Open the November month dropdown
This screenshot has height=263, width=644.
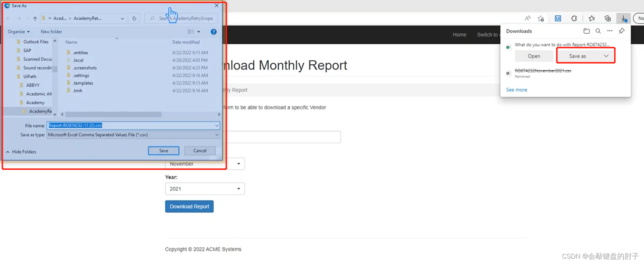(x=205, y=164)
